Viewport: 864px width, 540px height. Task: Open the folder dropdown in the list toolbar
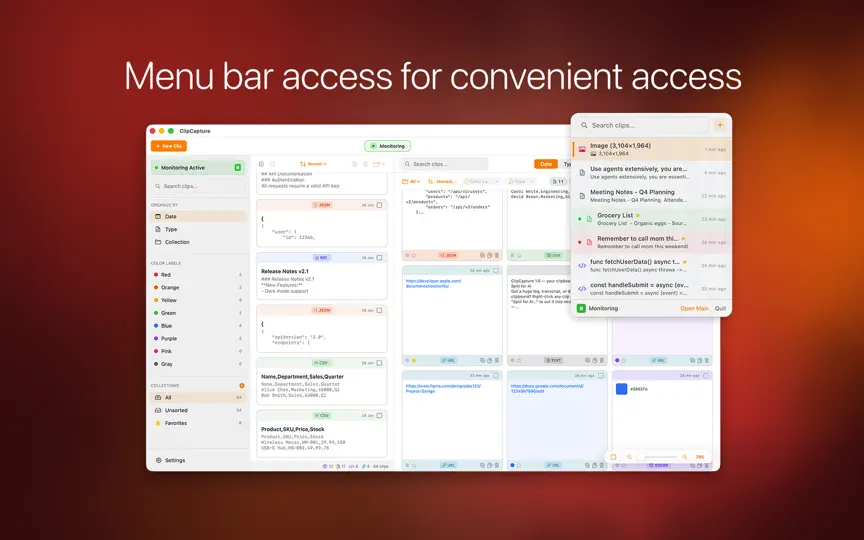point(379,164)
